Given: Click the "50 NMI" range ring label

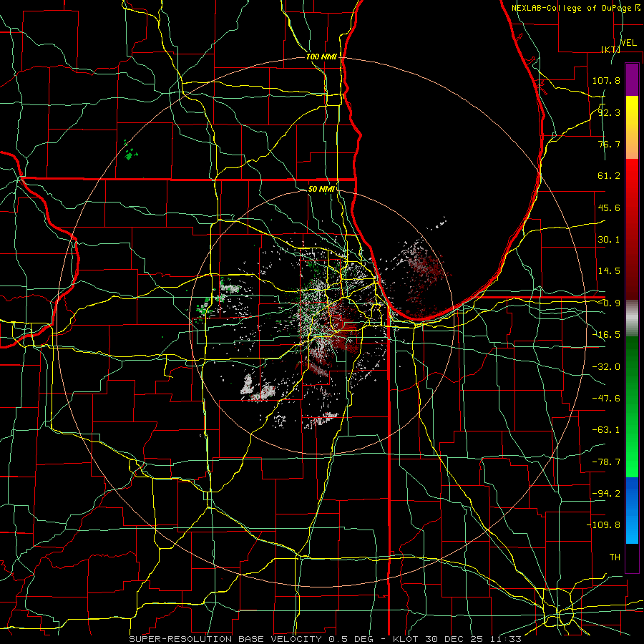Looking at the screenshot, I should click(x=321, y=189).
